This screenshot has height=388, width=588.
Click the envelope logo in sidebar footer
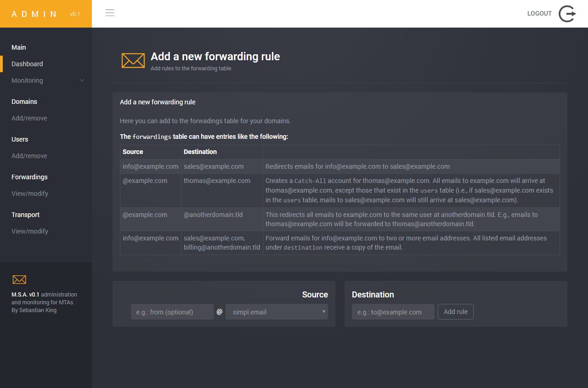pyautogui.click(x=19, y=280)
